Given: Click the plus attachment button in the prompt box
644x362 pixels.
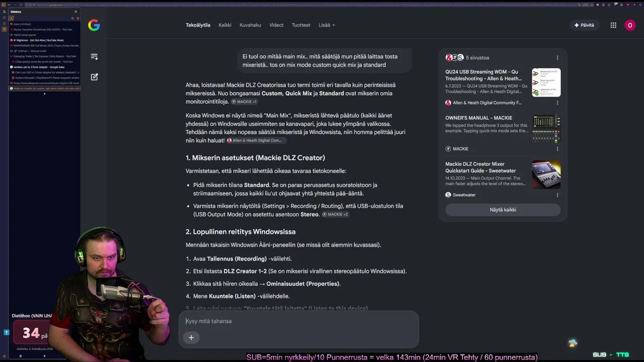Looking at the screenshot, I should [191, 337].
